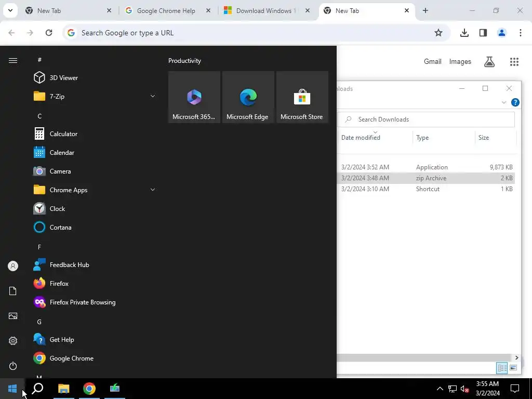Image resolution: width=532 pixels, height=399 pixels.
Task: Select the Application 9,873 KB row
Action: pos(426,167)
